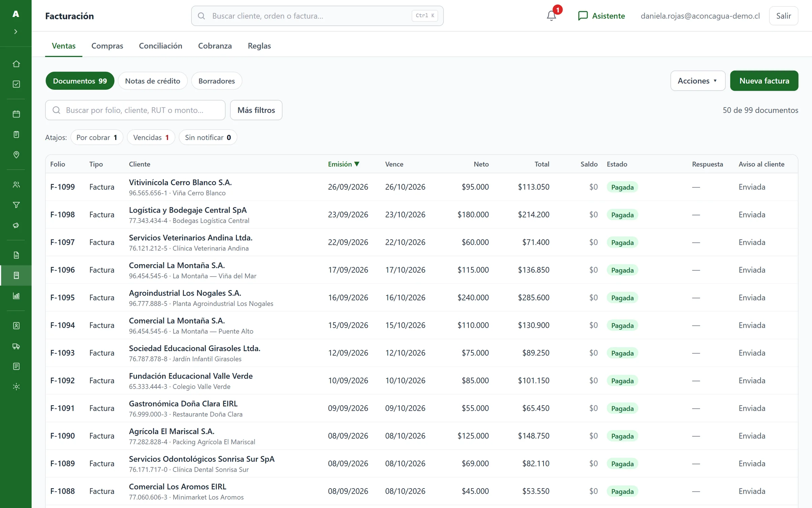The width and height of the screenshot is (812, 508).
Task: Open the map pin locations icon
Action: pos(16,155)
